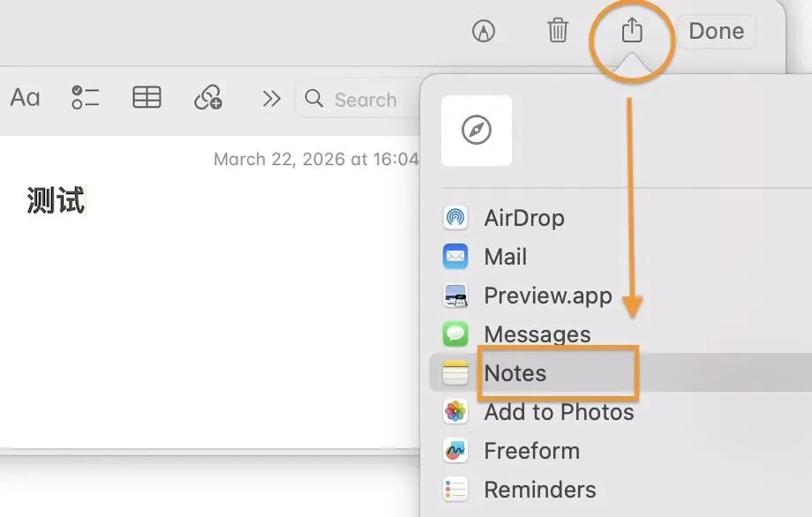Image resolution: width=812 pixels, height=517 pixels.
Task: Click the Reminders list icon
Action: pyautogui.click(x=455, y=489)
